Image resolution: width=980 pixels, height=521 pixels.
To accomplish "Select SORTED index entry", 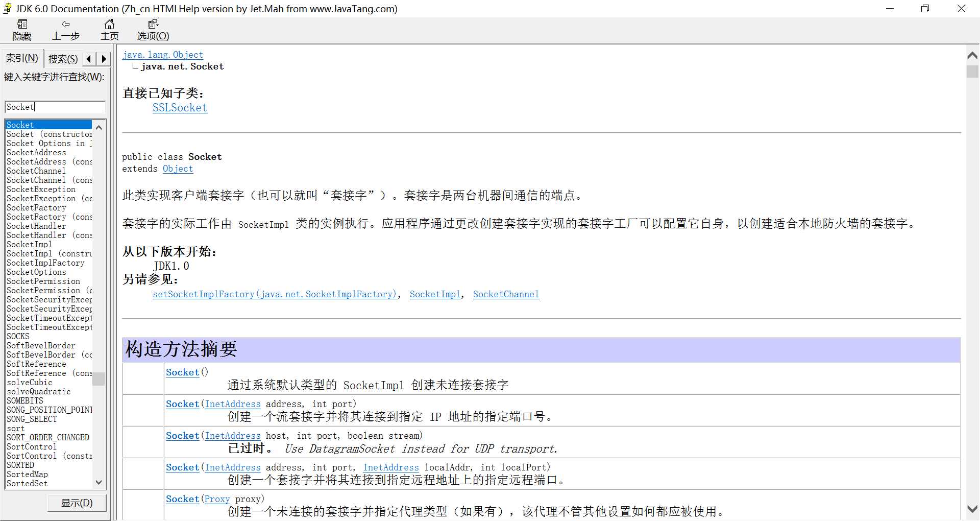I will coord(20,465).
